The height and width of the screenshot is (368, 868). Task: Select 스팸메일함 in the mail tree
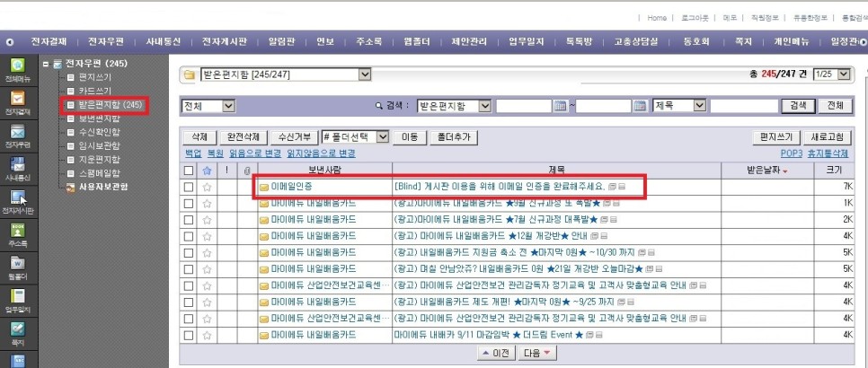tap(100, 173)
